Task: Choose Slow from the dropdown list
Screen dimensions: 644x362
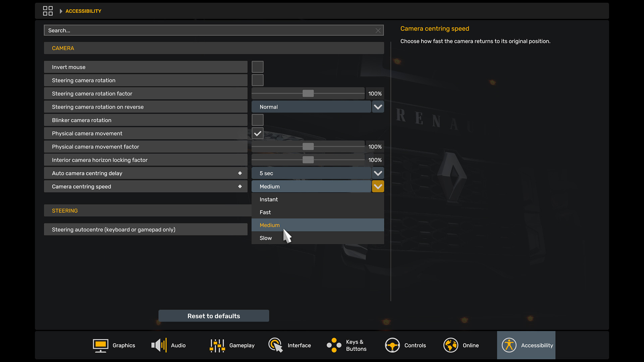Action: tap(266, 238)
